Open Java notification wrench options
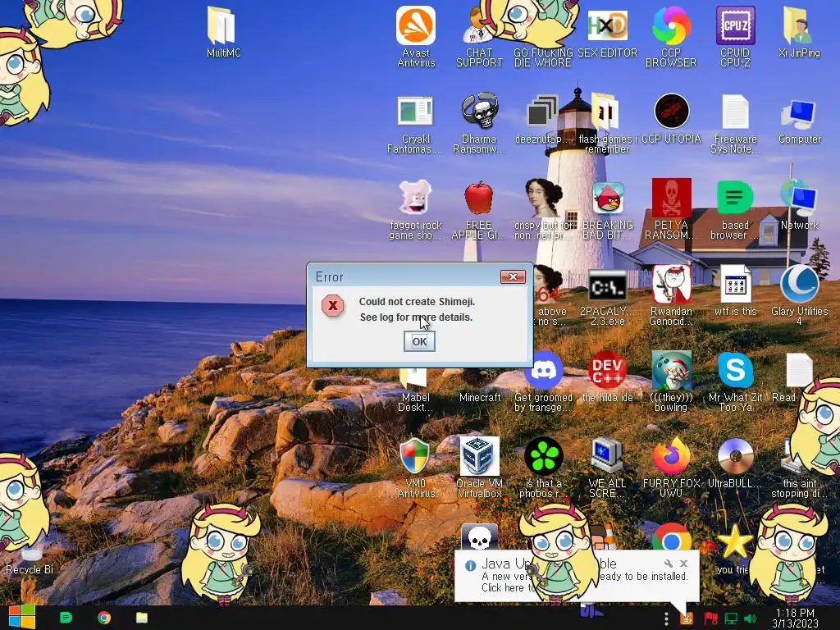840x630 pixels. pyautogui.click(x=668, y=564)
